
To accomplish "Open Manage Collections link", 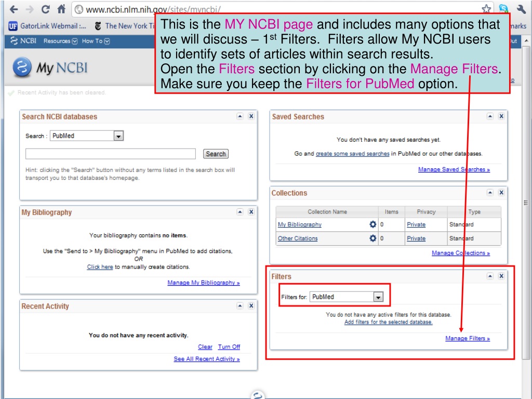I will tap(461, 253).
